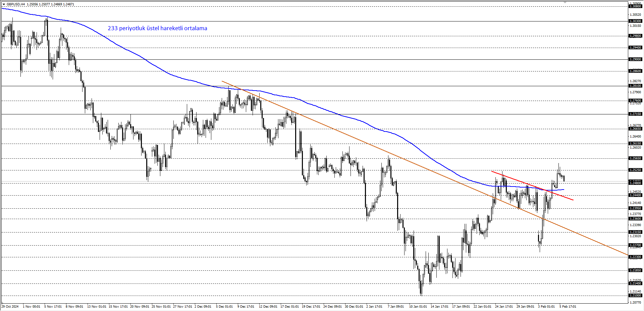Open the chart menu triangle beside GBPUSD,H4

(x=4, y=4)
